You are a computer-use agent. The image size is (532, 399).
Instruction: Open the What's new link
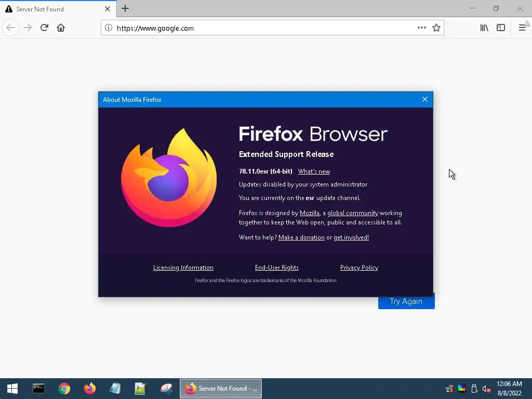(x=314, y=171)
